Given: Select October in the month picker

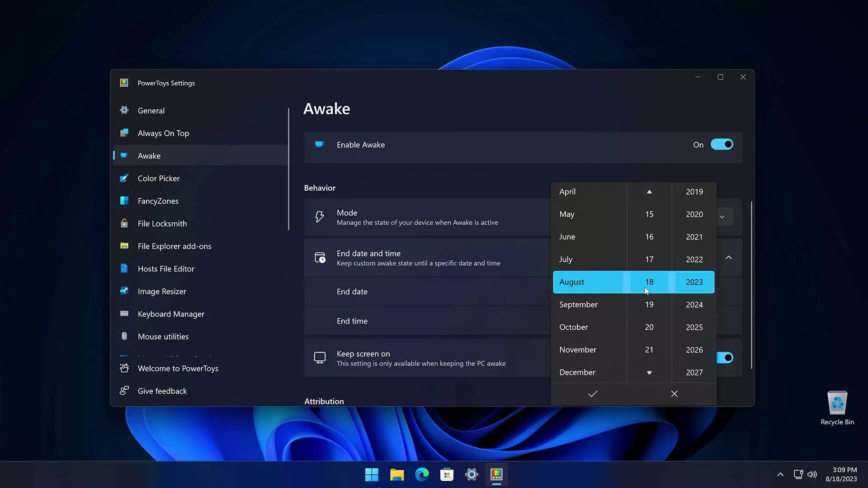Looking at the screenshot, I should tap(589, 327).
